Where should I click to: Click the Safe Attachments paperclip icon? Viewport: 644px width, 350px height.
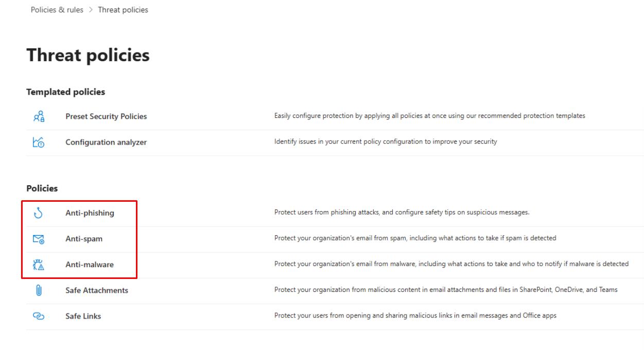[x=38, y=290]
